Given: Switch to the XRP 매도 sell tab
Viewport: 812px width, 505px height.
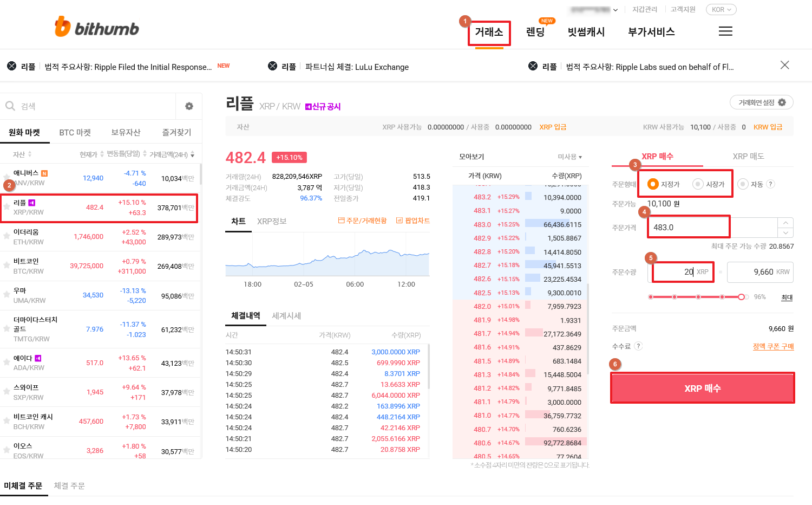Looking at the screenshot, I should pyautogui.click(x=748, y=156).
